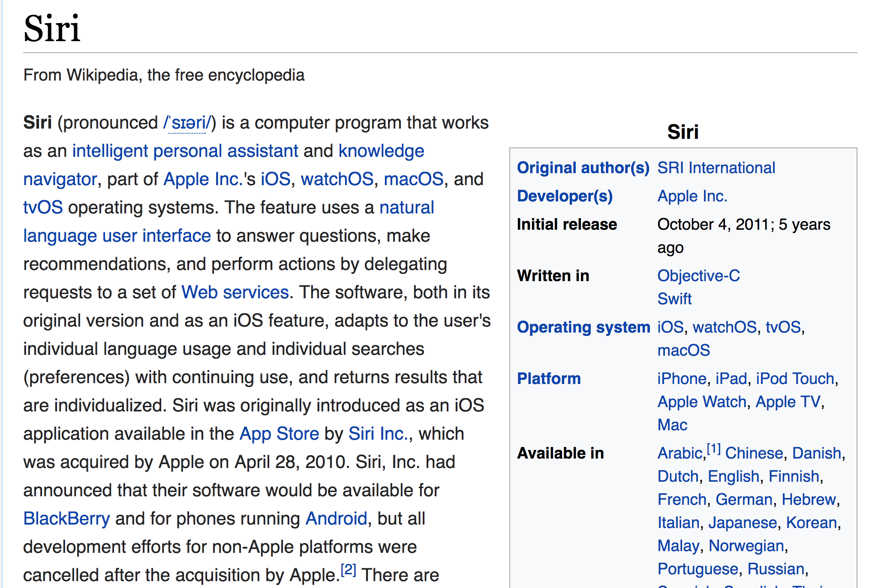
Task: Open the intelligent personal assistant link
Action: coord(185,151)
